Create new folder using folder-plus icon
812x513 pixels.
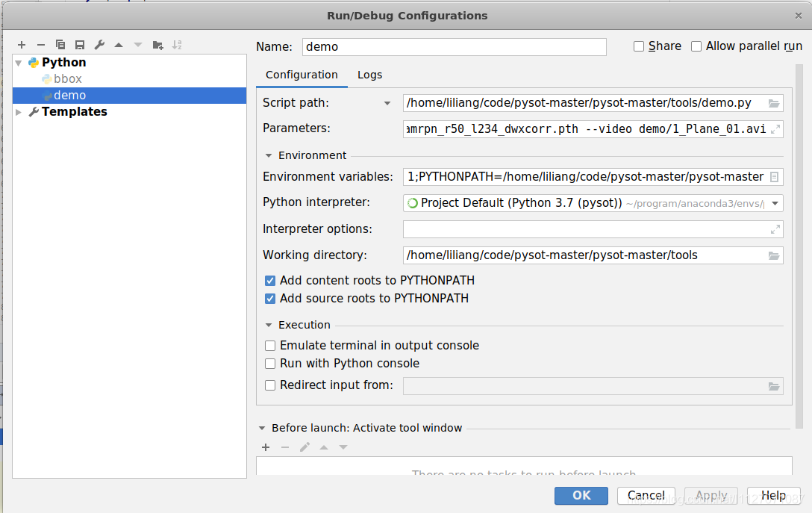pos(158,45)
